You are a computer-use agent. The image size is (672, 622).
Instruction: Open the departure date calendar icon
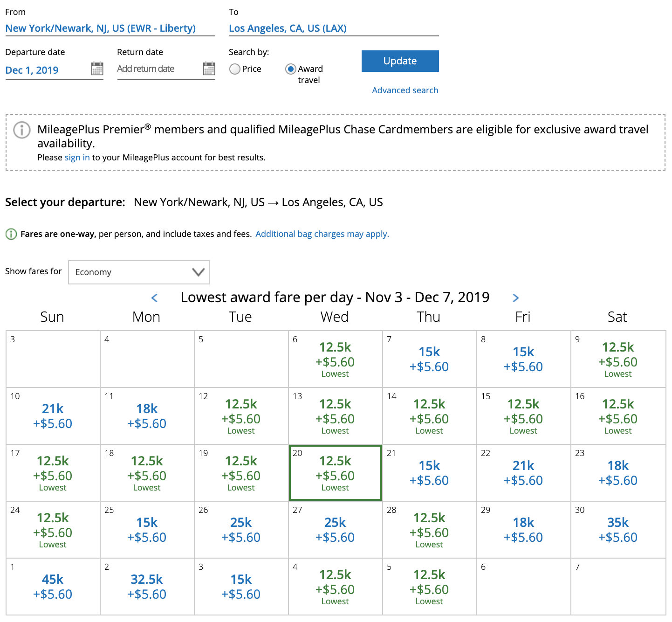[x=97, y=69]
